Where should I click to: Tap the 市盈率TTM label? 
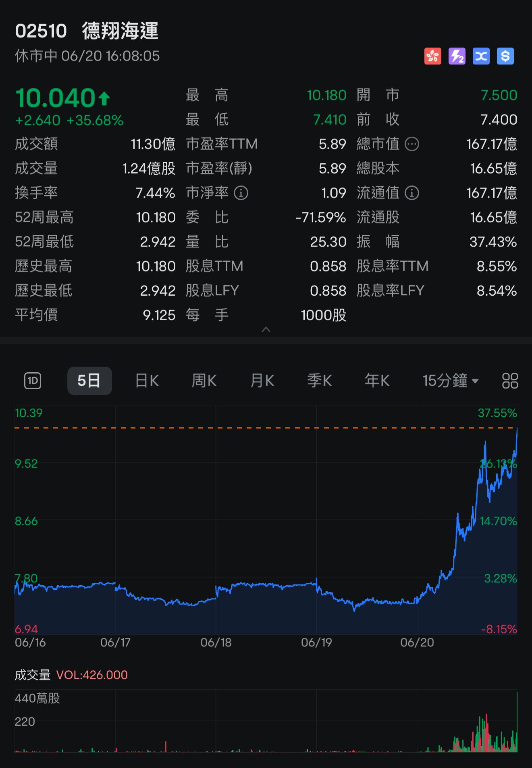click(222, 144)
